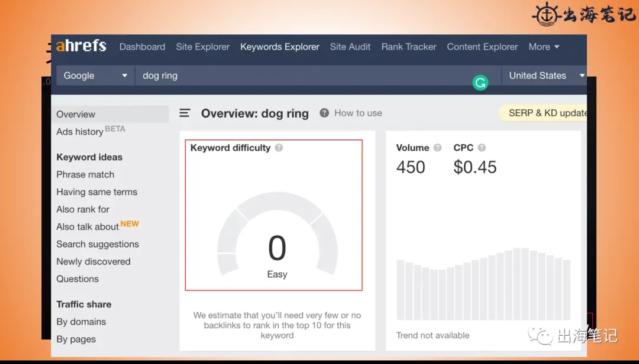View the Questions keyword ideas
639x364 pixels.
tap(78, 279)
